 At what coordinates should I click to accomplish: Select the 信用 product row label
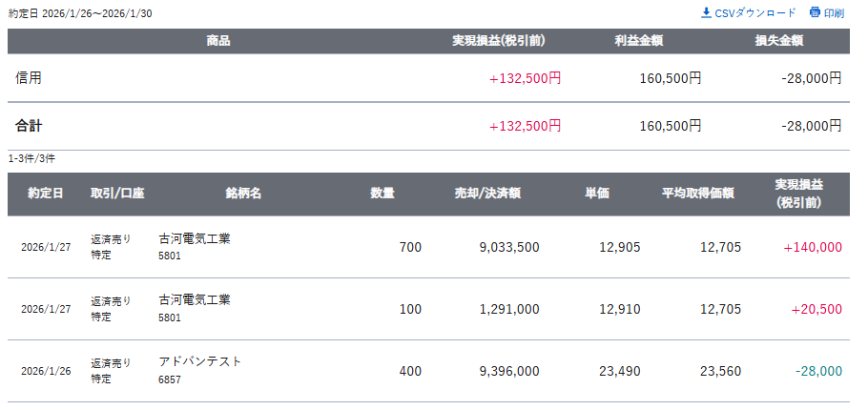(x=29, y=78)
